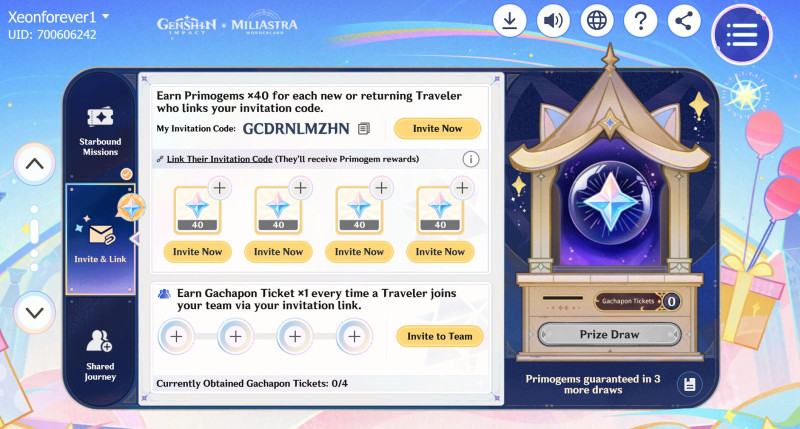Image resolution: width=800 pixels, height=429 pixels.
Task: Open language selection globe icon
Action: (597, 21)
